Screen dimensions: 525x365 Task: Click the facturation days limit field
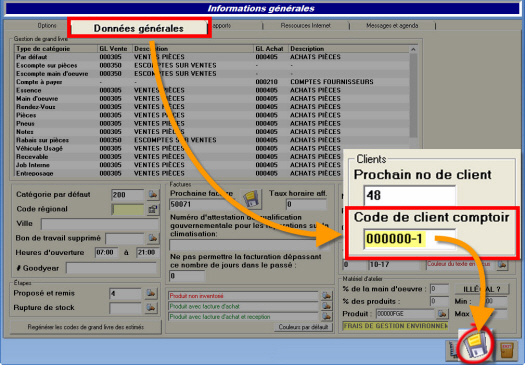[x=187, y=276]
